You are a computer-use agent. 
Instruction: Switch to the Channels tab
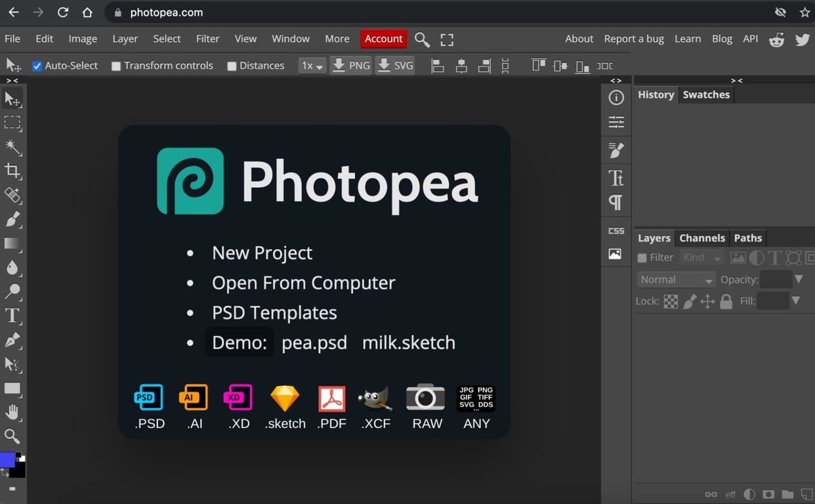(701, 238)
